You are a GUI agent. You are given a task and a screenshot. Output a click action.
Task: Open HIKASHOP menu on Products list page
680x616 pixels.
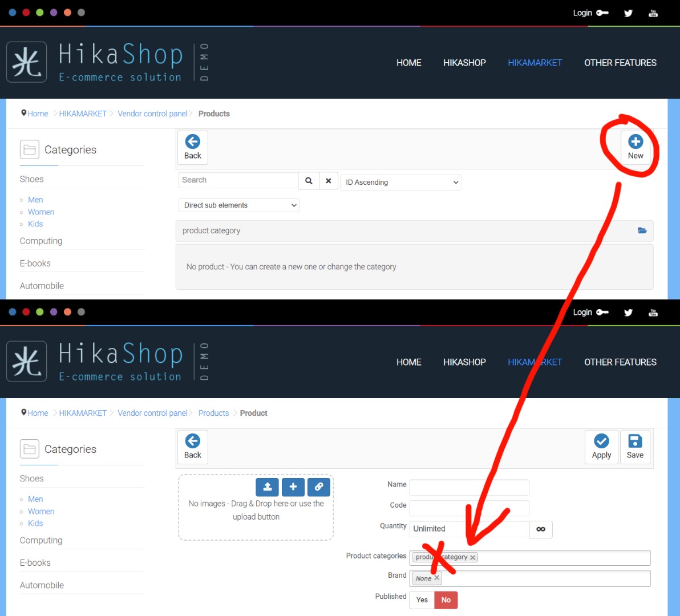[x=464, y=63]
